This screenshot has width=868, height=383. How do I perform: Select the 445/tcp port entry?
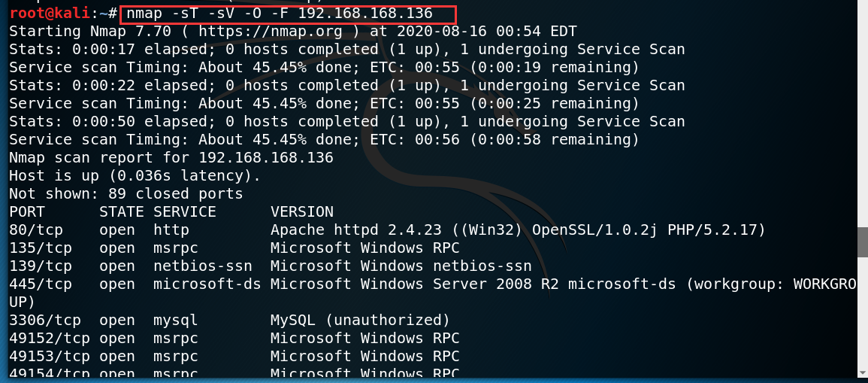(x=39, y=284)
